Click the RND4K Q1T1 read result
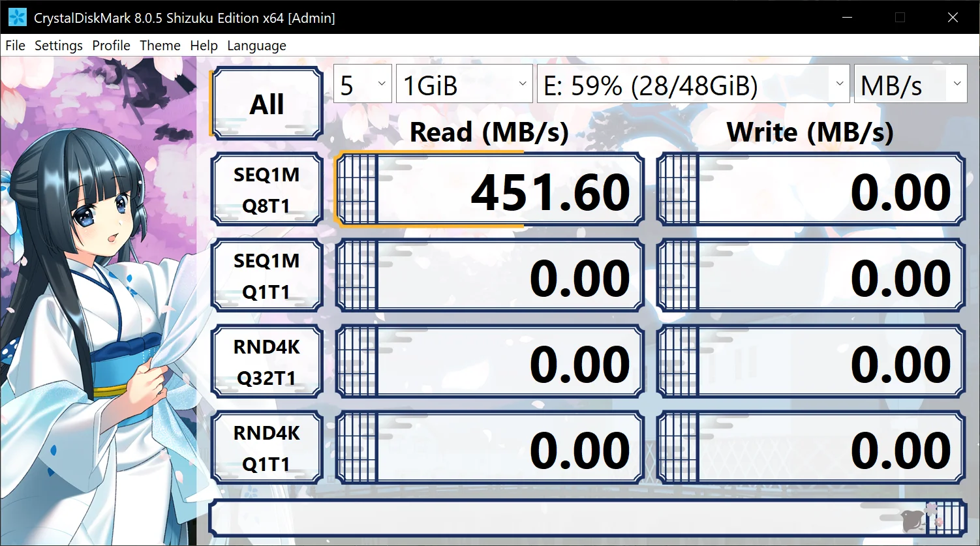The image size is (980, 546). 489,448
